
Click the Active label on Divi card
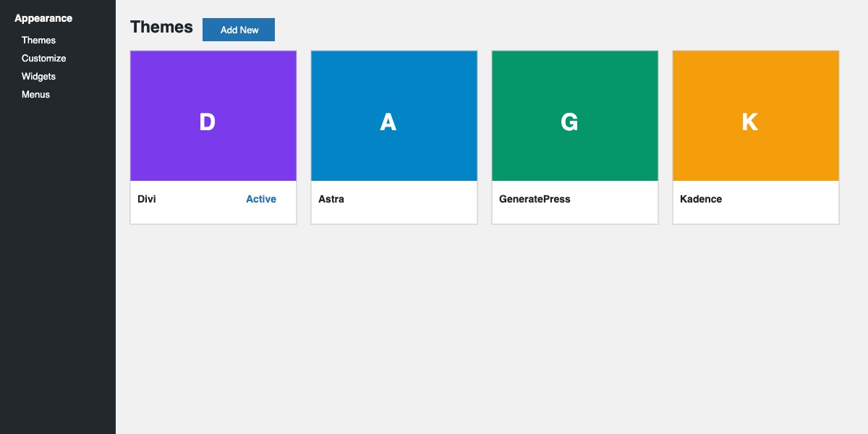click(261, 199)
